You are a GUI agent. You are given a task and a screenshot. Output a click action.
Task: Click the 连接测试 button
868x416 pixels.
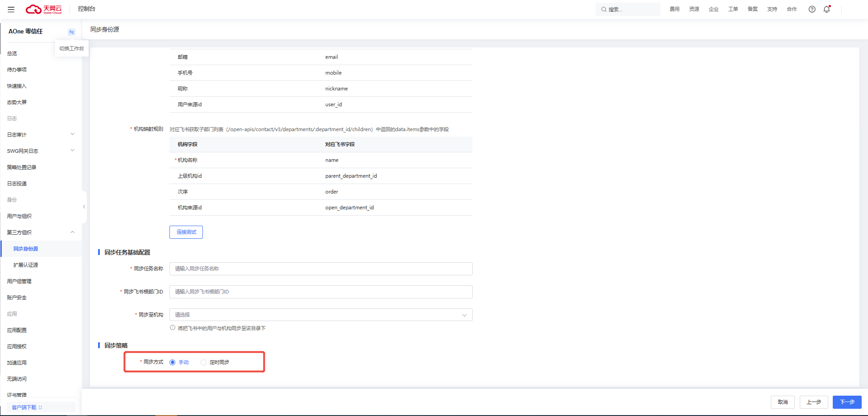pos(186,232)
